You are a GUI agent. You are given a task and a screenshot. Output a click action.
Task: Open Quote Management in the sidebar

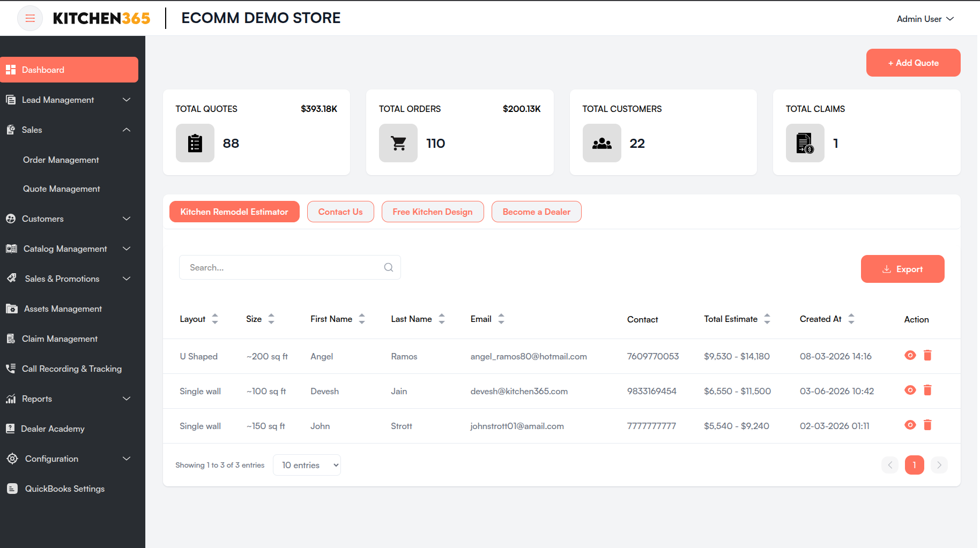[x=62, y=189]
